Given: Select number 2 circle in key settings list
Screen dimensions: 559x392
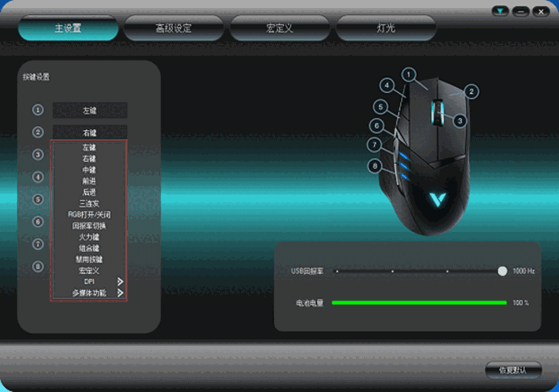Looking at the screenshot, I should click(38, 132).
